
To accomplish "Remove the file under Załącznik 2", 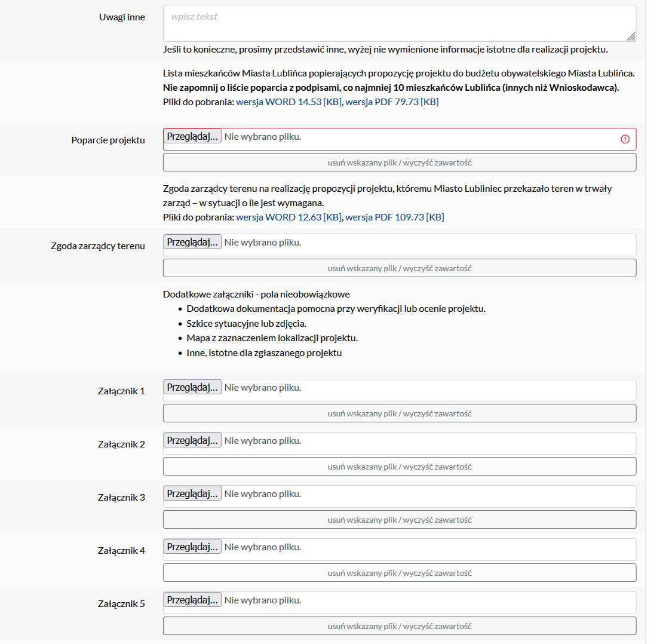I will pos(400,467).
